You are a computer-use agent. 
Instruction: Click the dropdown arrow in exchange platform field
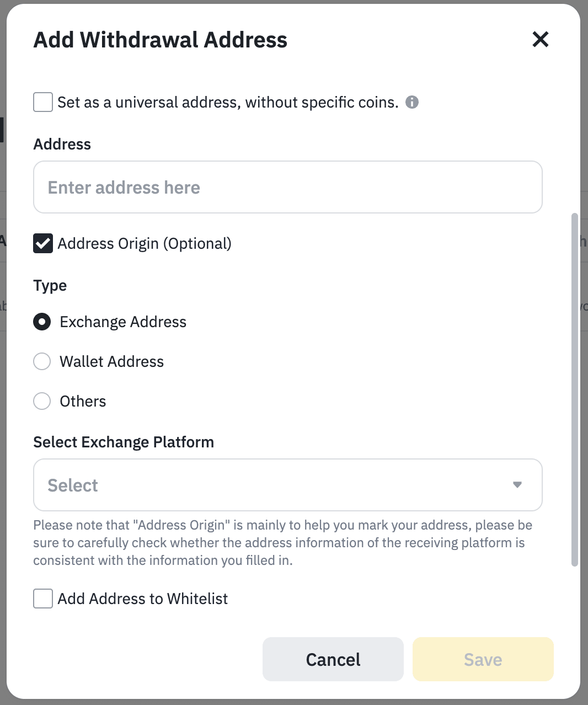pyautogui.click(x=517, y=485)
